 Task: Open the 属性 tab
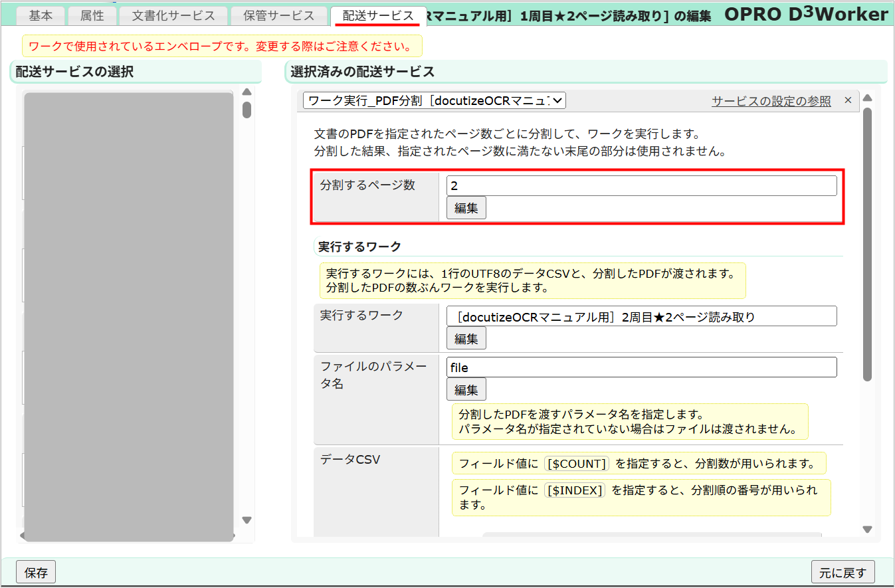[x=92, y=15]
